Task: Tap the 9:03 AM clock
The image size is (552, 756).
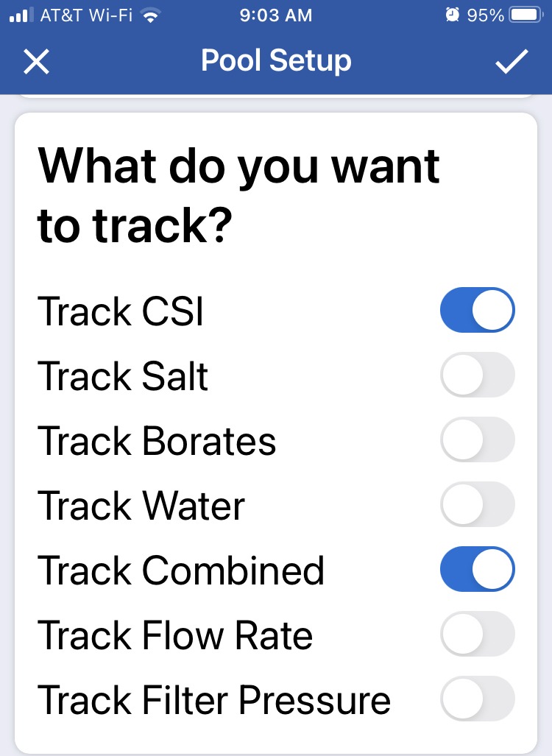Action: (276, 15)
